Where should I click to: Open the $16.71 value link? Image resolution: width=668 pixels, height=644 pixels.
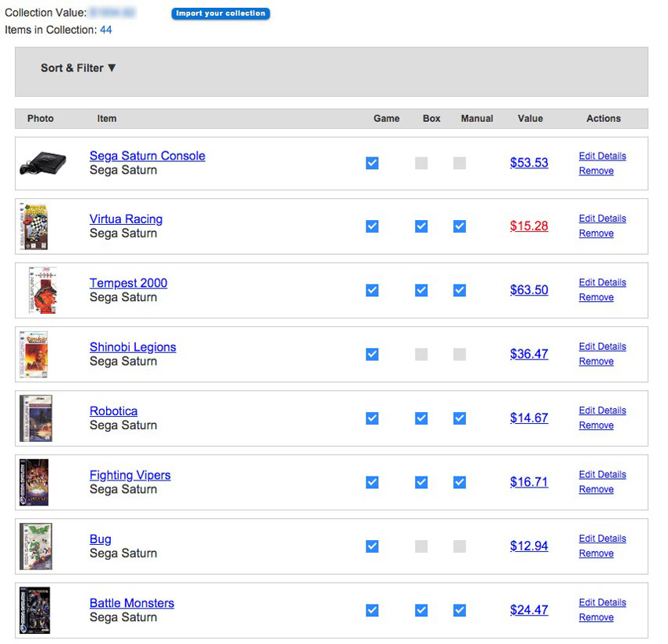529,481
